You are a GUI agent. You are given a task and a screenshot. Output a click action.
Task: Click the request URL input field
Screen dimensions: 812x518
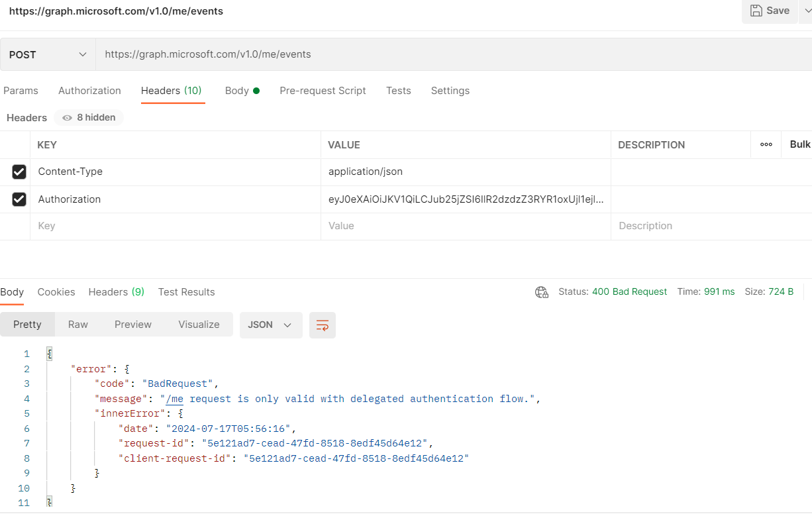tap(454, 54)
